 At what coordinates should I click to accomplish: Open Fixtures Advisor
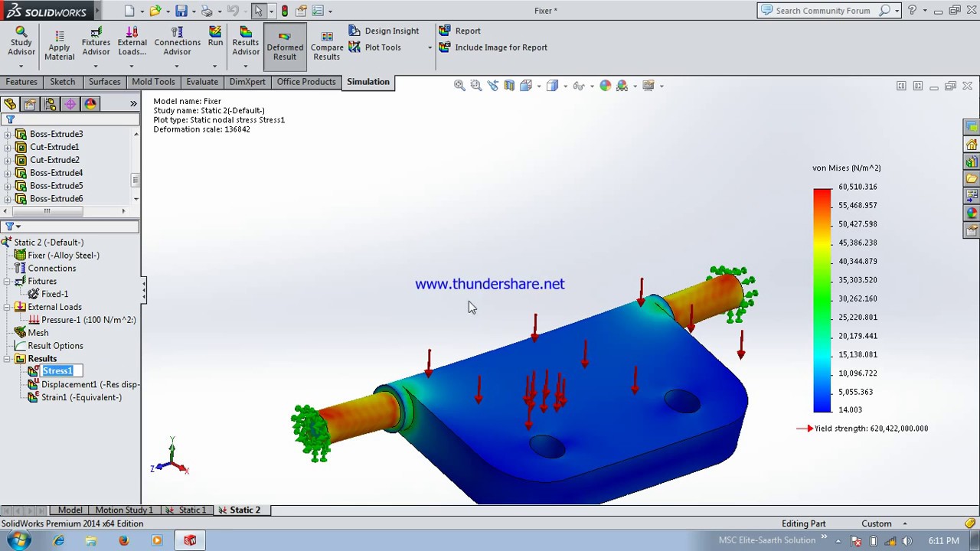point(96,41)
